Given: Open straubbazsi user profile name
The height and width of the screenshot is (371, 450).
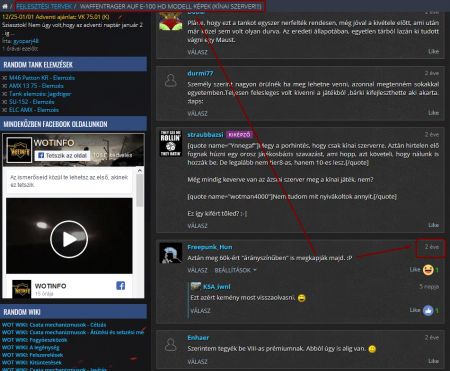Looking at the screenshot, I should coord(205,135).
